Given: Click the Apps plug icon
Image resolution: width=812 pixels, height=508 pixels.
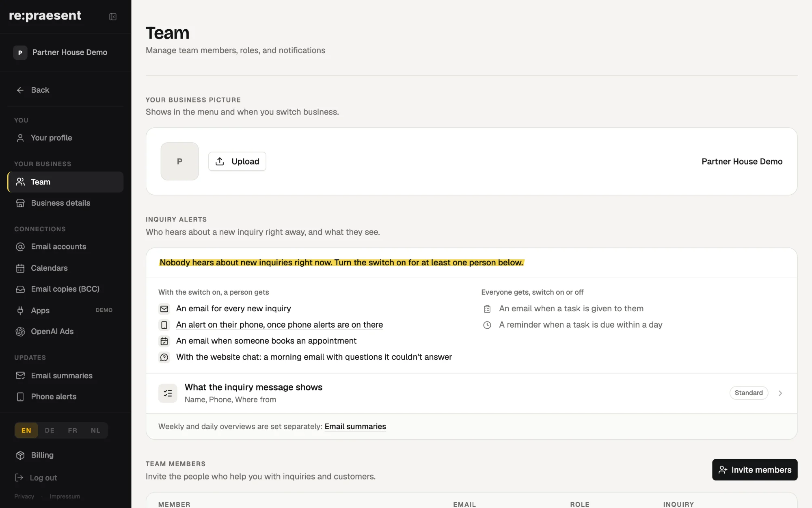Looking at the screenshot, I should 20,310.
